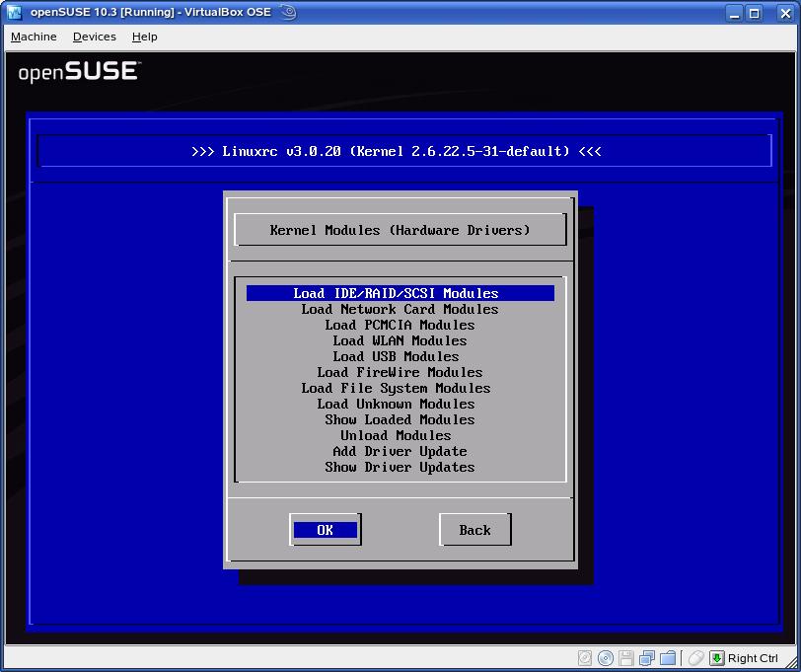Image resolution: width=801 pixels, height=672 pixels.
Task: Select Load IDE/RAID/SCSI Modules entry
Action: click(x=400, y=293)
